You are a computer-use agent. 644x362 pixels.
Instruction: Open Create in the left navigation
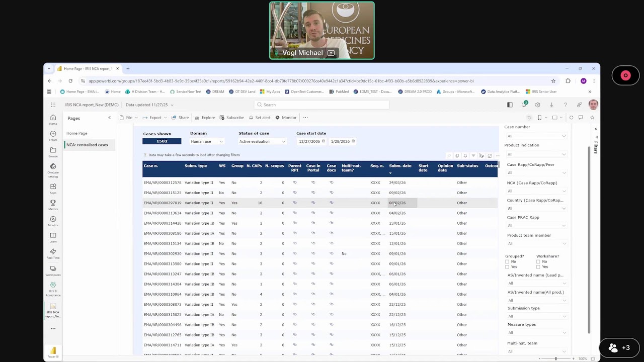[x=53, y=136]
